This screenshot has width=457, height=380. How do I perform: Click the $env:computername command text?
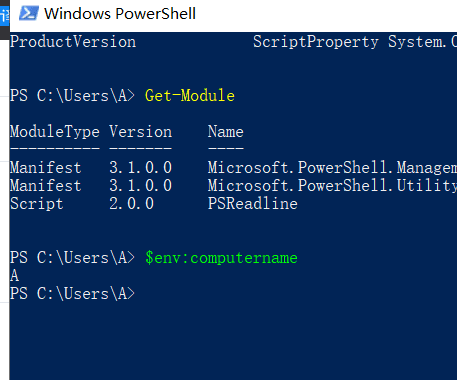221,258
